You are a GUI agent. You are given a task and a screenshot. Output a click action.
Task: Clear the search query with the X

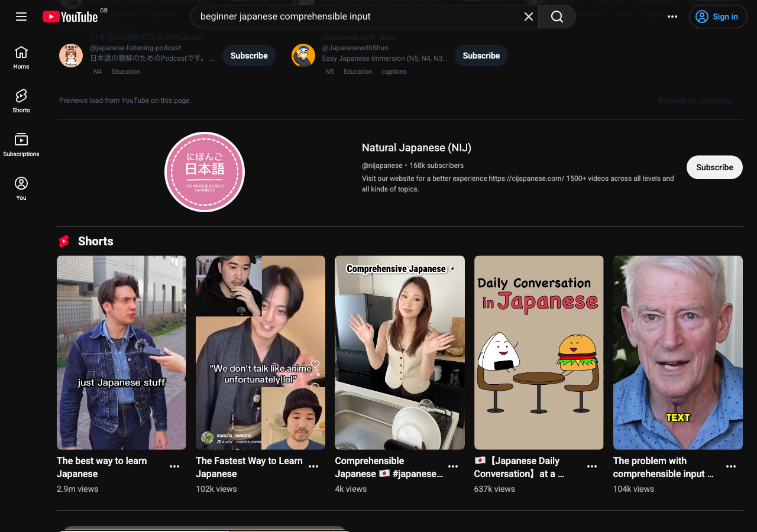click(x=529, y=17)
